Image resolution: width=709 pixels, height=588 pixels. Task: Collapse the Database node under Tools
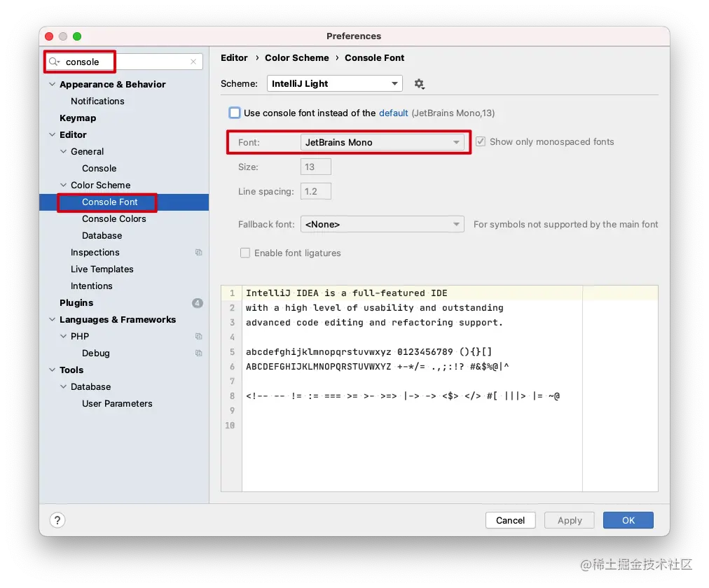63,386
